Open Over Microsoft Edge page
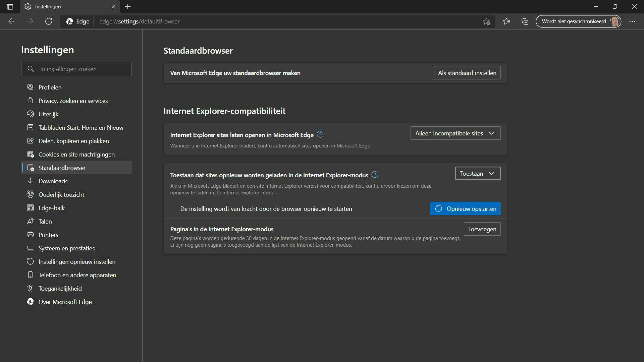This screenshot has height=362, width=644. [x=65, y=302]
